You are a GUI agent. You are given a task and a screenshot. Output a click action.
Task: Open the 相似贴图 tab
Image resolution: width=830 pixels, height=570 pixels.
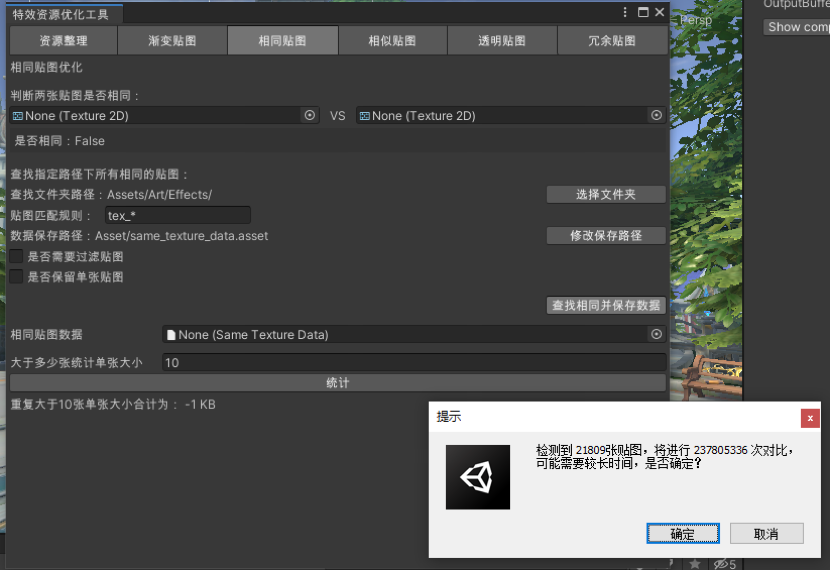(392, 41)
